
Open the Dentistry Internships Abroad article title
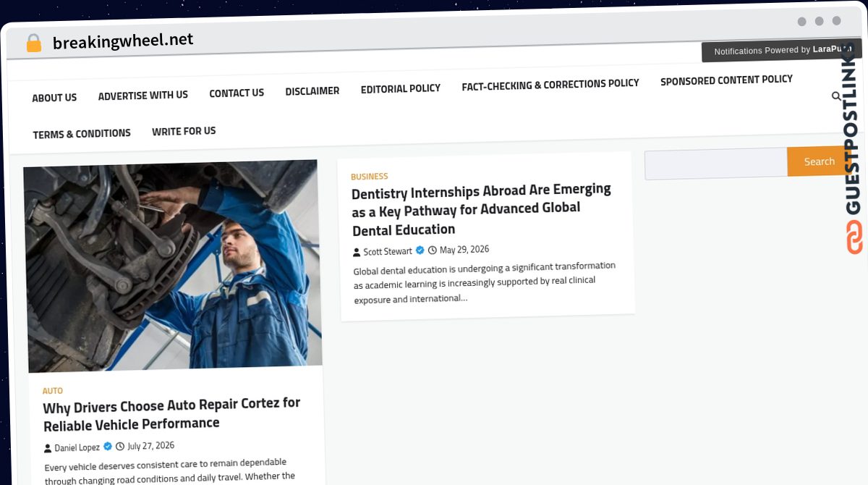tap(481, 210)
